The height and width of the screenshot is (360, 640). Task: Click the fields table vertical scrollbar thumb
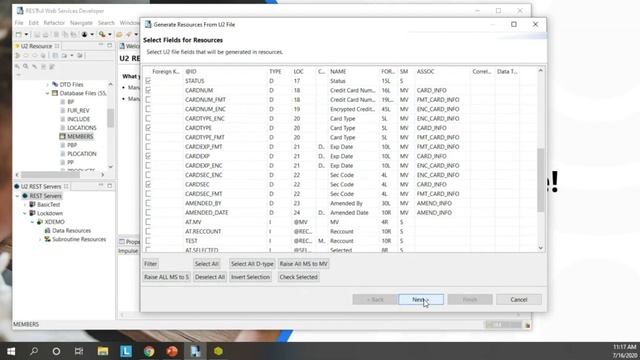coord(540,180)
